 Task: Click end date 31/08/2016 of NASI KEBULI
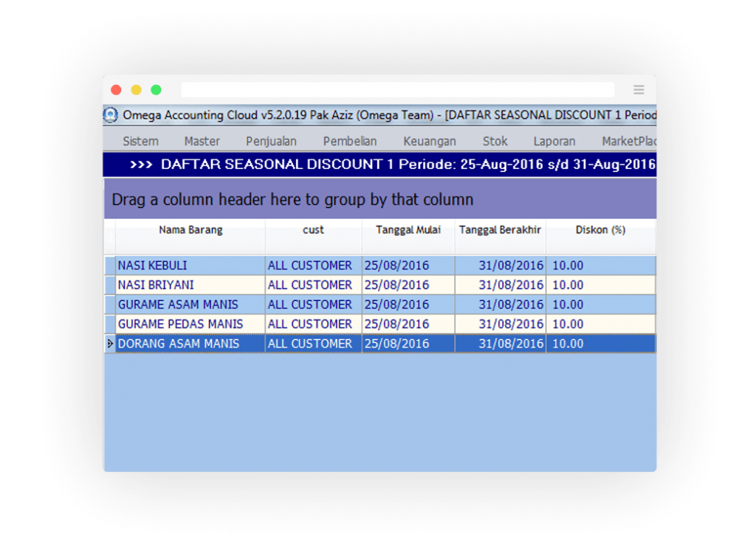click(x=501, y=266)
